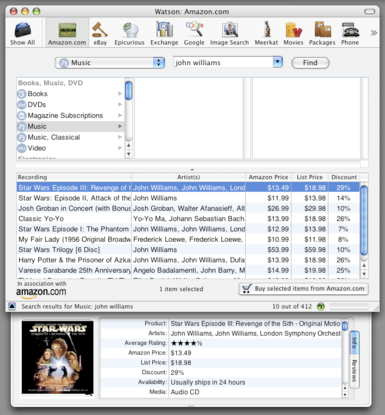This screenshot has width=385, height=415.
Task: Open the Music category popup menu
Action: (x=110, y=63)
